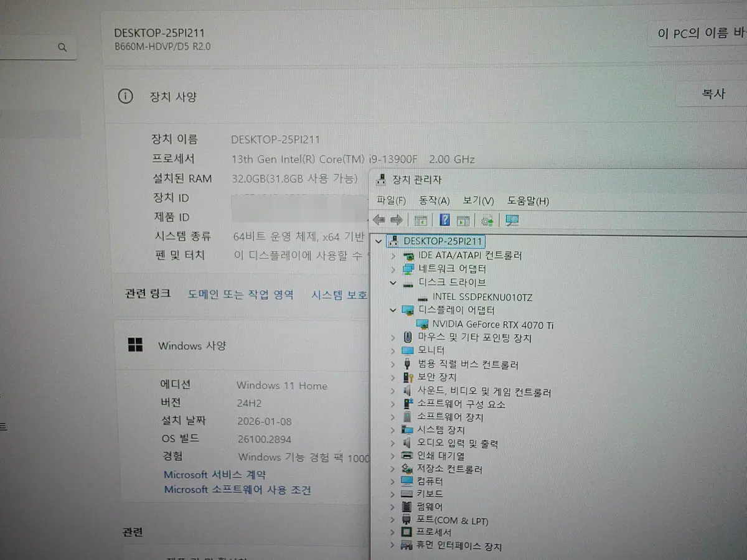Click the Windows 11 Home edition value
This screenshot has width=747, height=560.
coord(281,386)
